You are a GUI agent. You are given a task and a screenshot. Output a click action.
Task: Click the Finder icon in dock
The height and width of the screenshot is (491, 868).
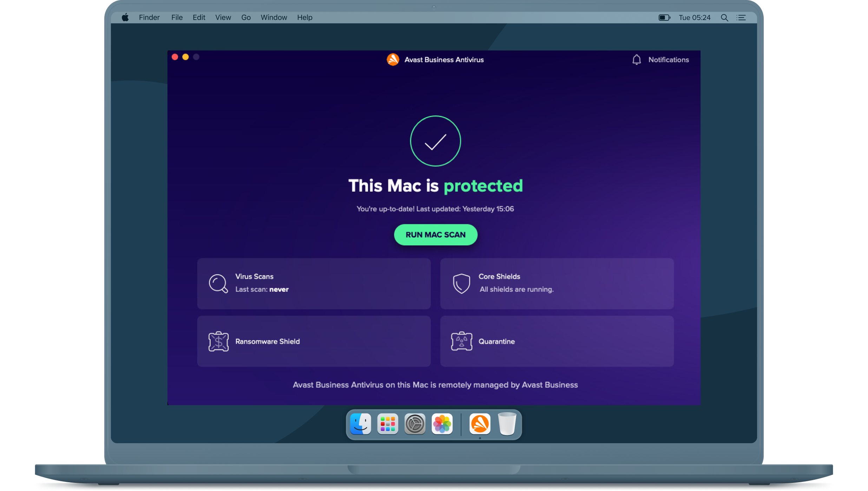point(360,424)
